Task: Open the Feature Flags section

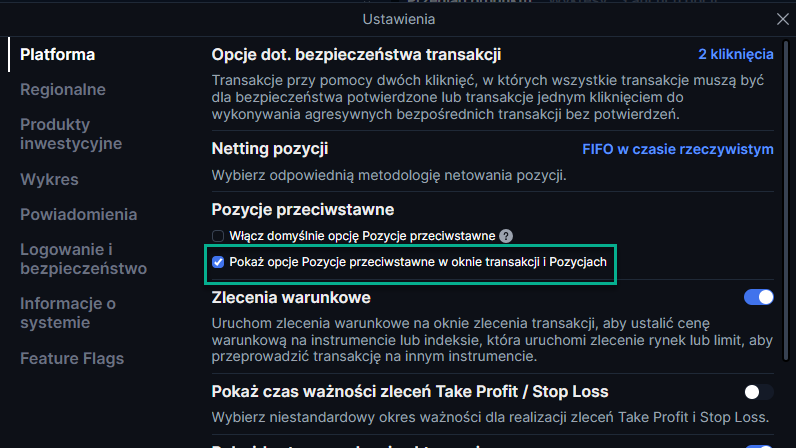Action: 72,359
